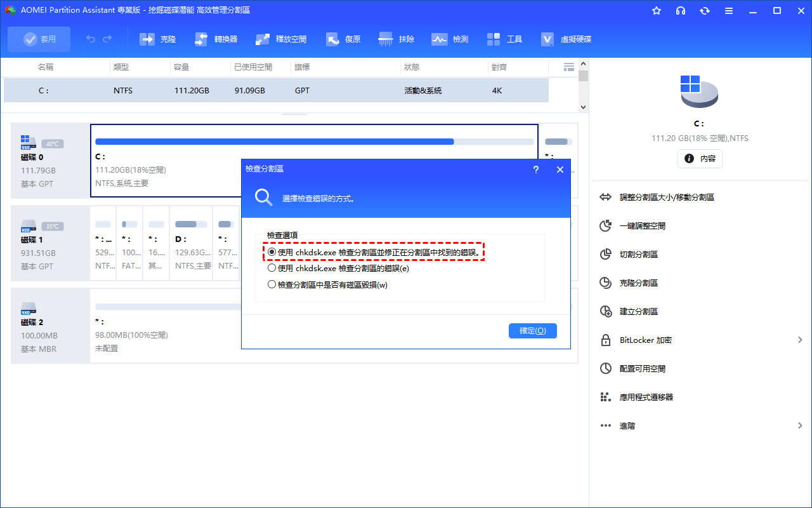Screen dimensions: 812x508
Task: Select the 抹除 wipe tool
Action: 386,39
